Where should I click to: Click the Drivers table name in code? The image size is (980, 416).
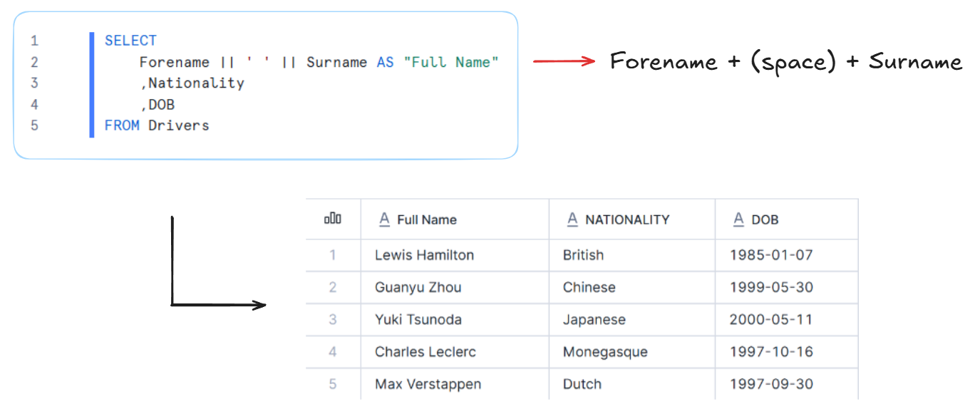click(x=179, y=125)
